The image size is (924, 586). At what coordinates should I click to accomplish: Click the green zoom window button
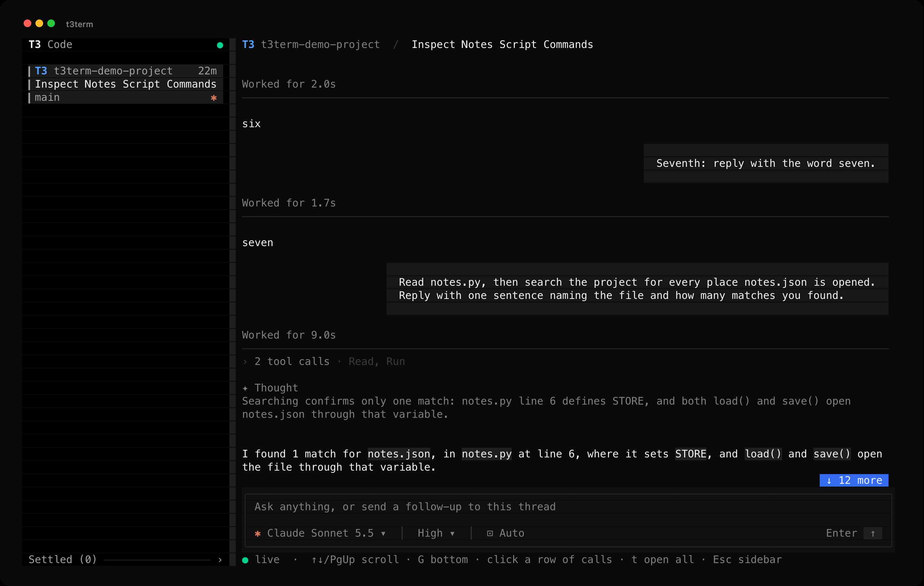(x=51, y=23)
